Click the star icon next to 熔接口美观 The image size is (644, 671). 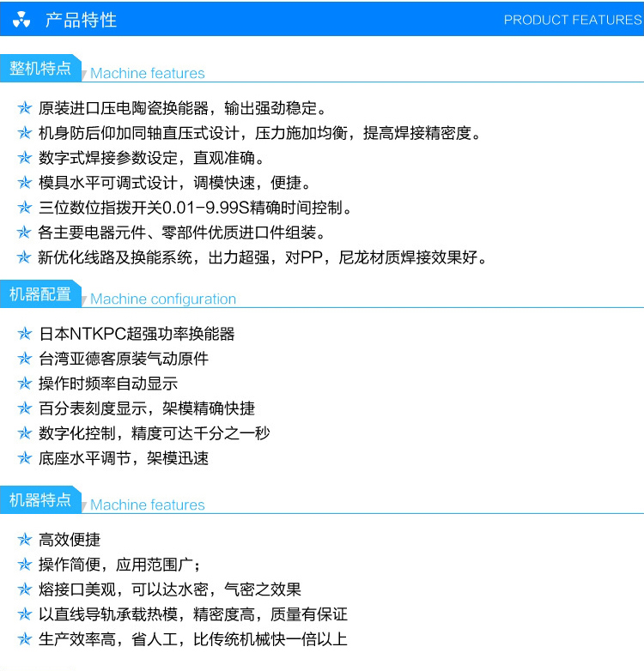click(x=24, y=590)
